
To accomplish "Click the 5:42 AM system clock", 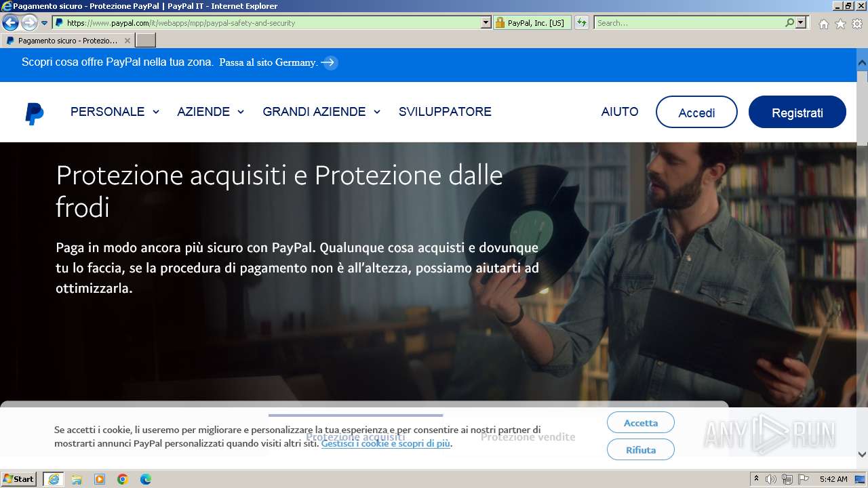I will [x=833, y=479].
